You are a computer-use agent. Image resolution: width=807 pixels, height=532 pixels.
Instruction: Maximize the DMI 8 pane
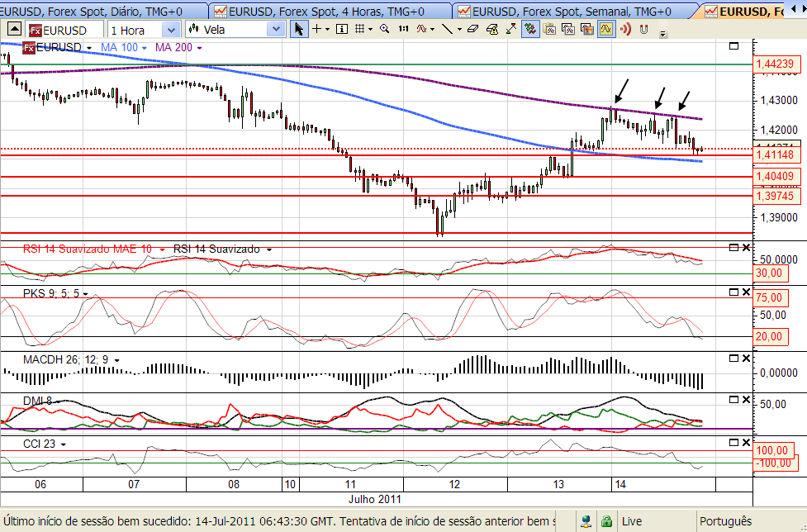[734, 400]
